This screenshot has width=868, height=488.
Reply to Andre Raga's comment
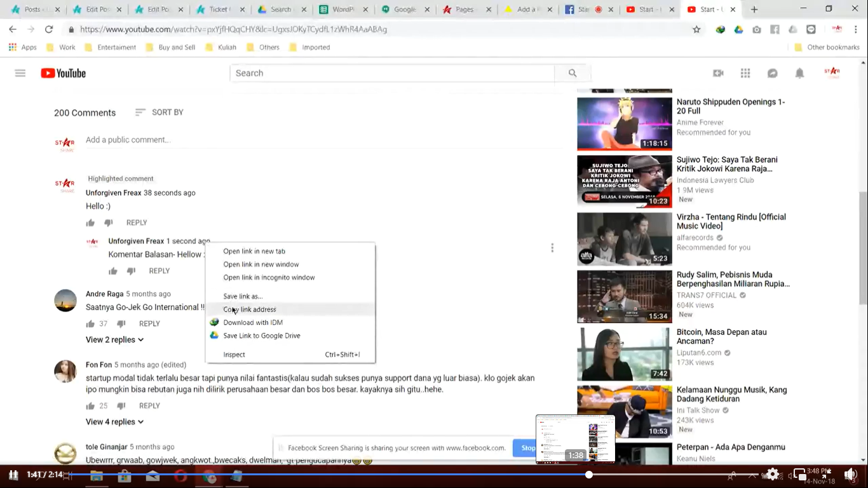(149, 324)
